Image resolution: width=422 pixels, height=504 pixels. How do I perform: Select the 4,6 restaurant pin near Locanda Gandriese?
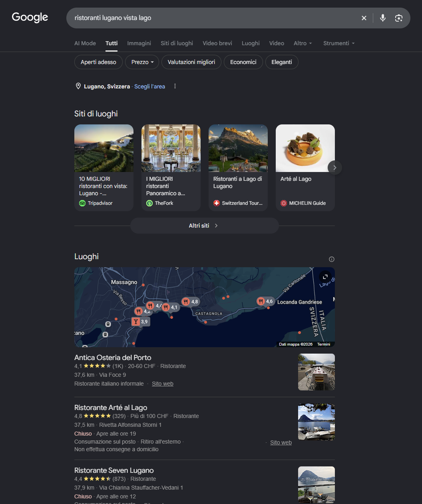[x=265, y=301]
